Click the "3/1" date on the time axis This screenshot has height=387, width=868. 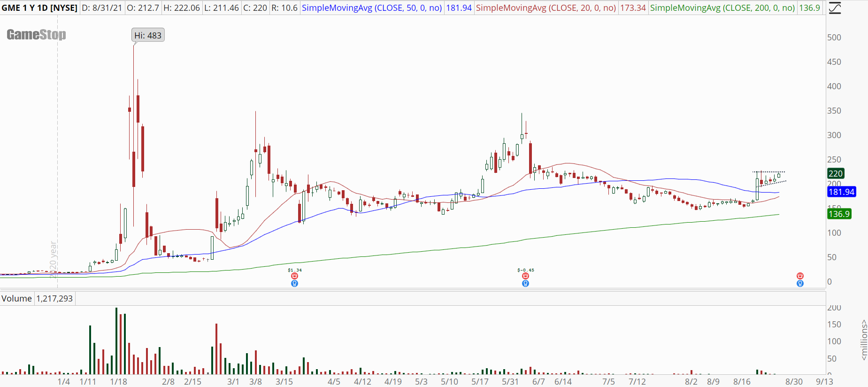pyautogui.click(x=233, y=382)
